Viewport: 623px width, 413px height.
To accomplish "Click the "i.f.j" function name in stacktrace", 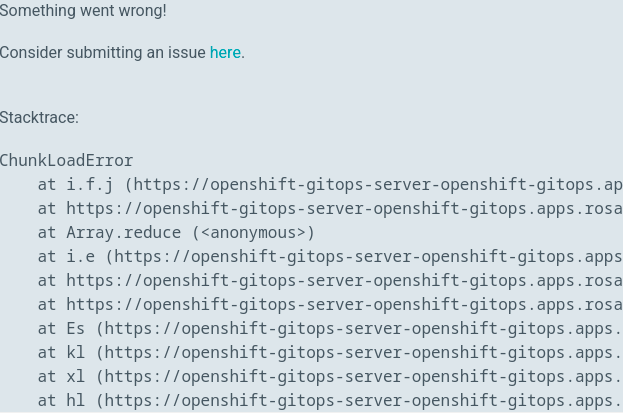I will (x=90, y=184).
